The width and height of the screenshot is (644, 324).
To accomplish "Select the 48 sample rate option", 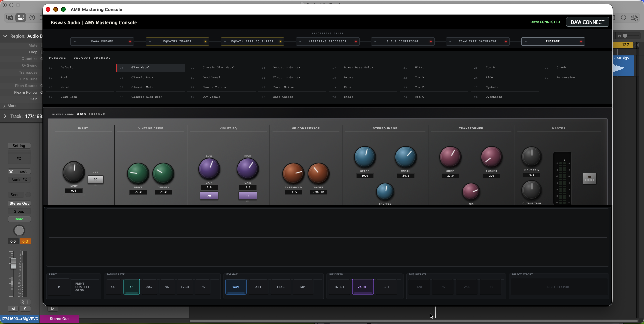I will coord(131,287).
